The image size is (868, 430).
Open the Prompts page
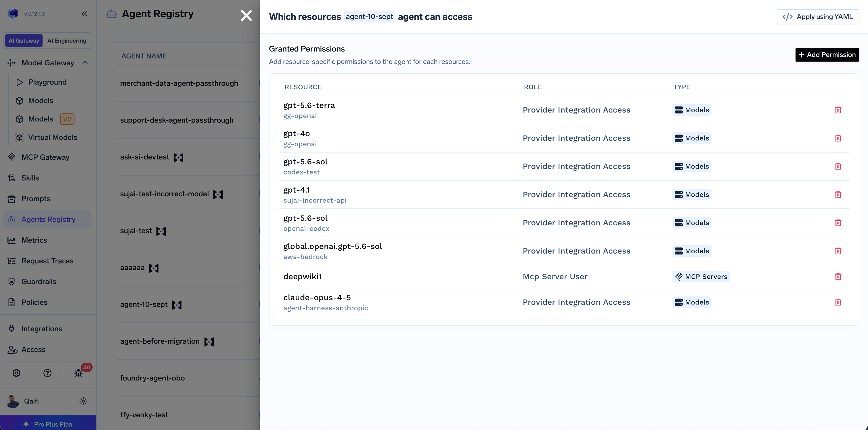pyautogui.click(x=36, y=199)
